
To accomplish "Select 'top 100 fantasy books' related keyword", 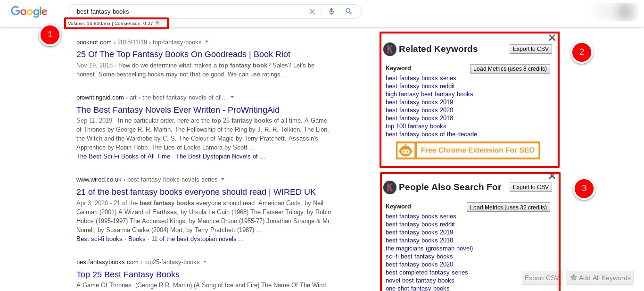I will coord(416,126).
